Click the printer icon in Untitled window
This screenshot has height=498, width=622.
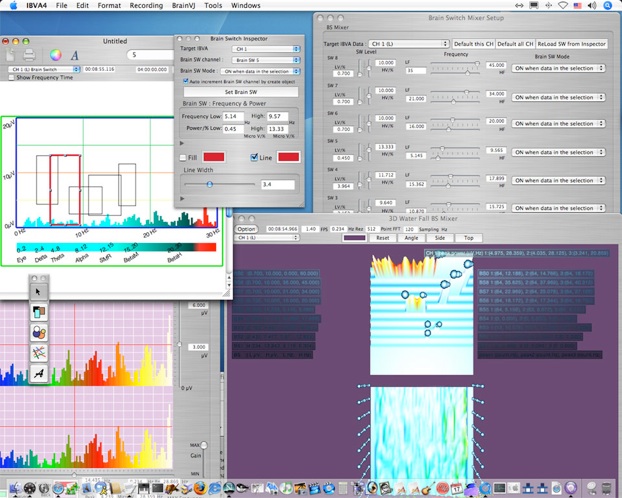click(x=31, y=54)
